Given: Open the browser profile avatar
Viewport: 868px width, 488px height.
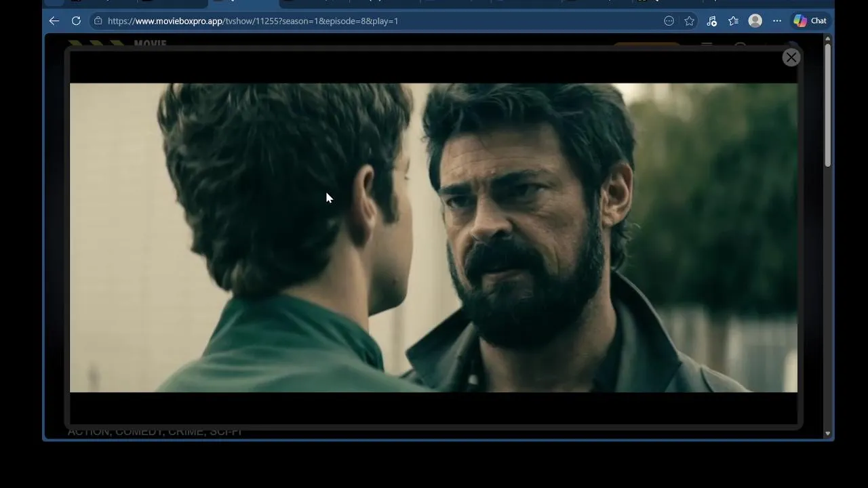Looking at the screenshot, I should [755, 21].
